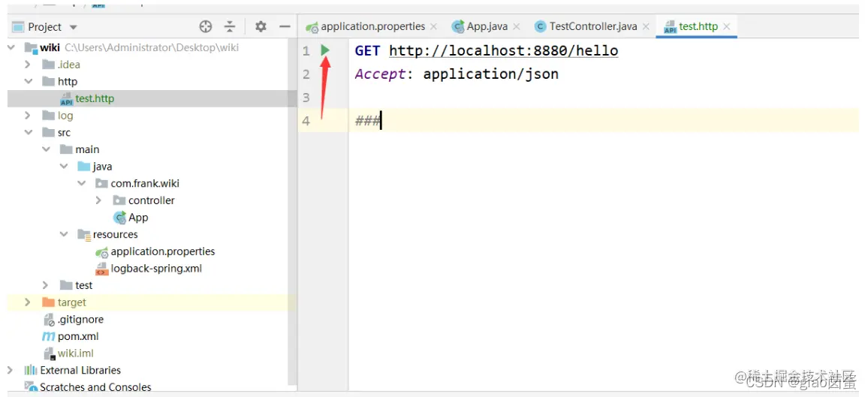Image resolution: width=868 pixels, height=397 pixels.
Task: Click the .idea folder icon
Action: click(x=49, y=65)
